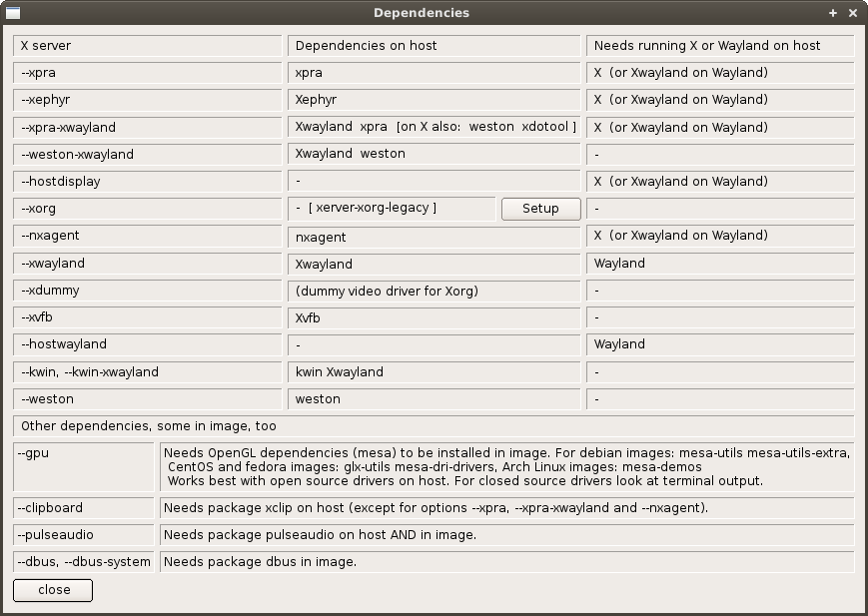Select the --pulseaudio option cell
Image resolution: width=868 pixels, height=616 pixels.
(84, 535)
